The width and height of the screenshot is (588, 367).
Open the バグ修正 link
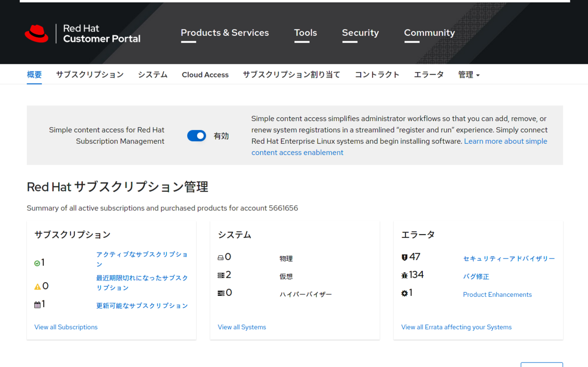tap(476, 277)
